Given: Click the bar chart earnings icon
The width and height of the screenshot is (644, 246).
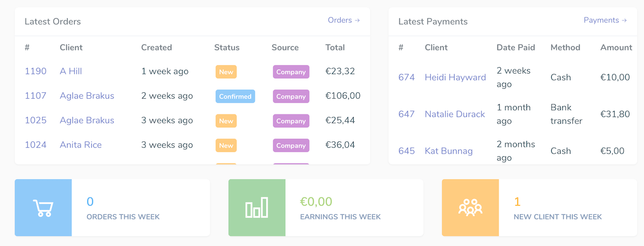Looking at the screenshot, I should coord(257,208).
